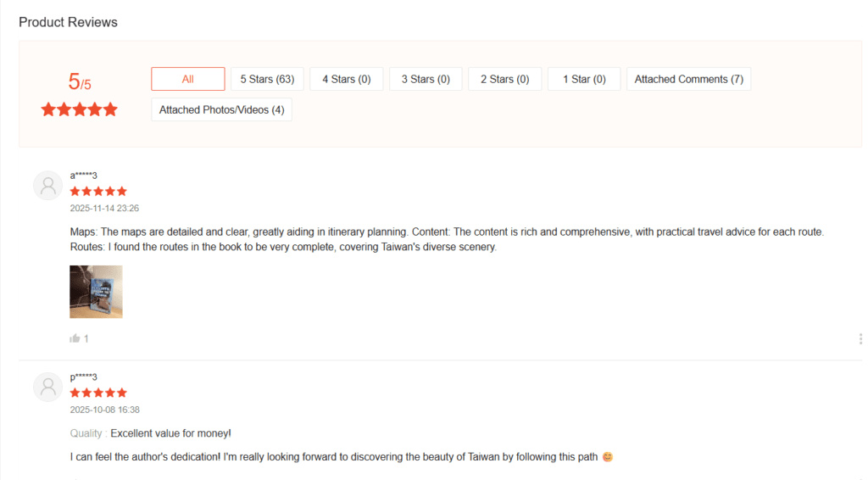This screenshot has width=868, height=480.
Task: Click the avatar icon of reviewer a*****3
Action: (x=47, y=186)
